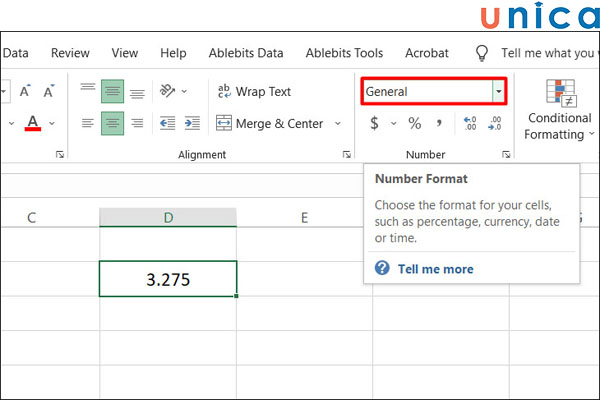This screenshot has width=600, height=400.
Task: Open the Conditional Formatting menu
Action: click(x=559, y=112)
